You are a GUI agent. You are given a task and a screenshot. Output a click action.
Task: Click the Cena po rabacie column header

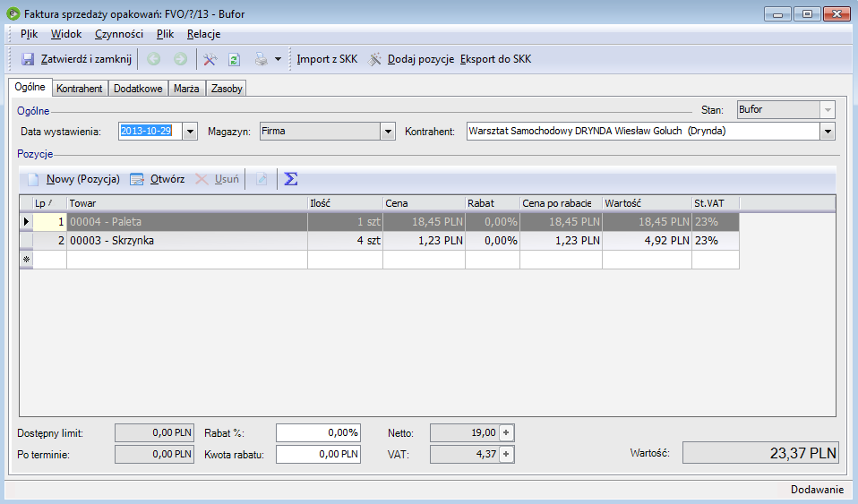561,203
